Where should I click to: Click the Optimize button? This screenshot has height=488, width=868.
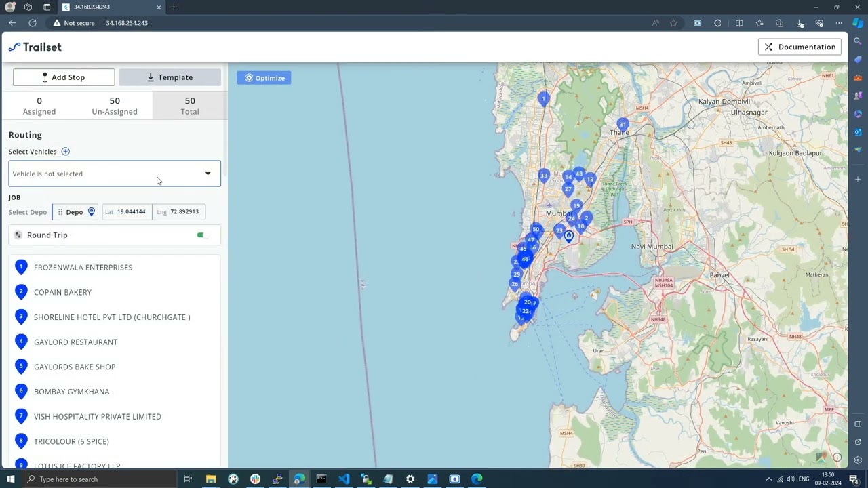[264, 78]
